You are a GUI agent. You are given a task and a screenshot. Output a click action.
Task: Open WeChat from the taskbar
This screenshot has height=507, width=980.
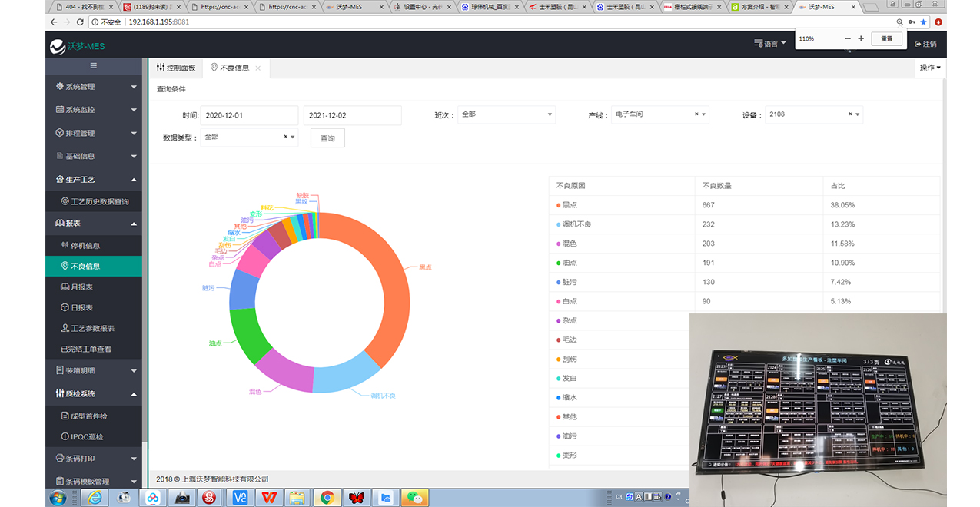(x=416, y=498)
